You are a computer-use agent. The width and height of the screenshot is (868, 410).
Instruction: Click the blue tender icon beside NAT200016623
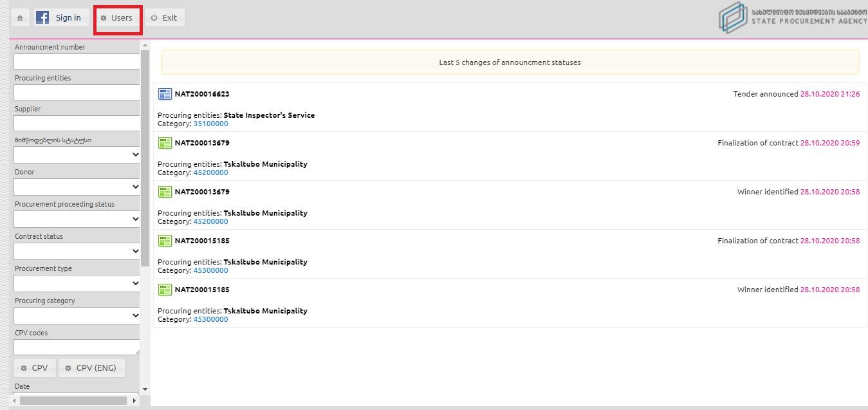click(165, 94)
